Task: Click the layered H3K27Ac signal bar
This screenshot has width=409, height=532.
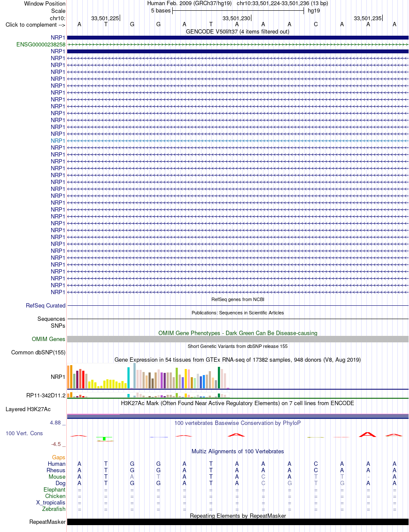Action: click(238, 416)
